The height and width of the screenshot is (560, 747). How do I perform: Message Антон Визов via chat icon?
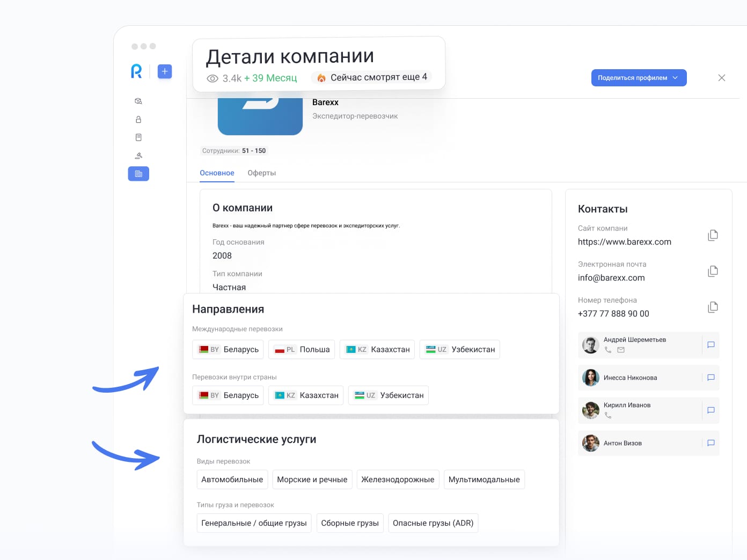coord(711,443)
